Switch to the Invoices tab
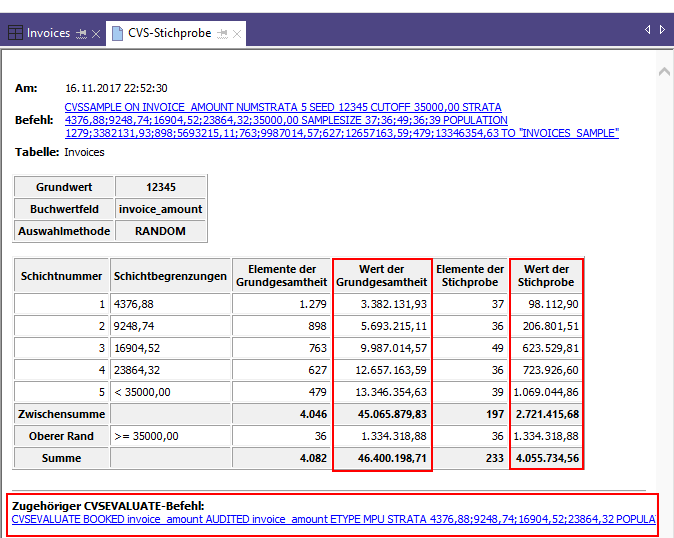This screenshot has height=538, width=674. point(48,33)
